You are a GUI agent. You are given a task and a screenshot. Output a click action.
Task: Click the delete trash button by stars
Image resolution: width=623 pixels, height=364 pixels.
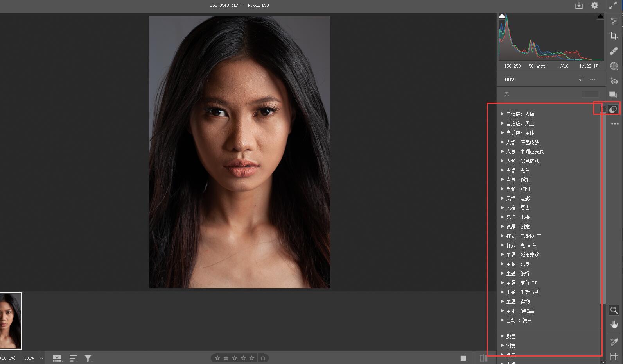263,358
